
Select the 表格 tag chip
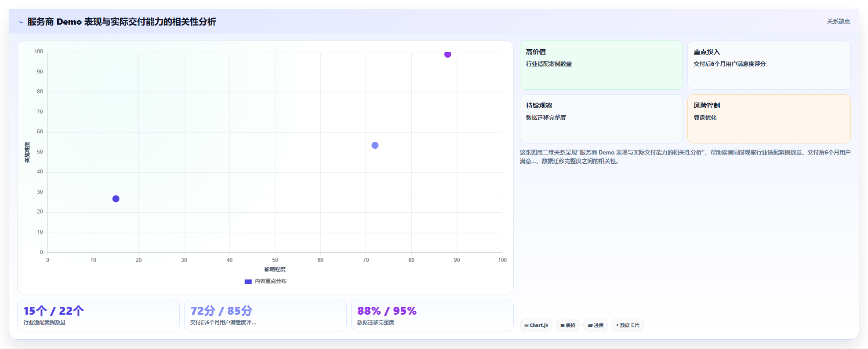click(568, 325)
